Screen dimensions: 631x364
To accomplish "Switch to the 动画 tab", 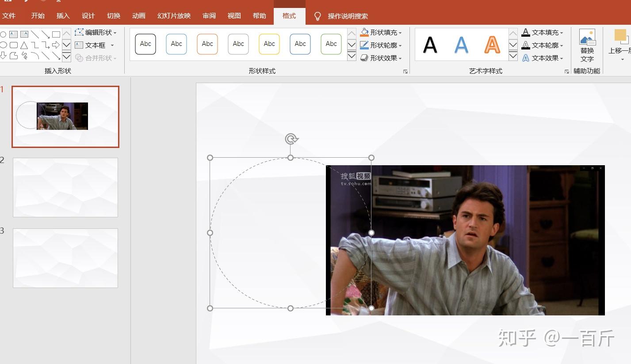I will 139,16.
